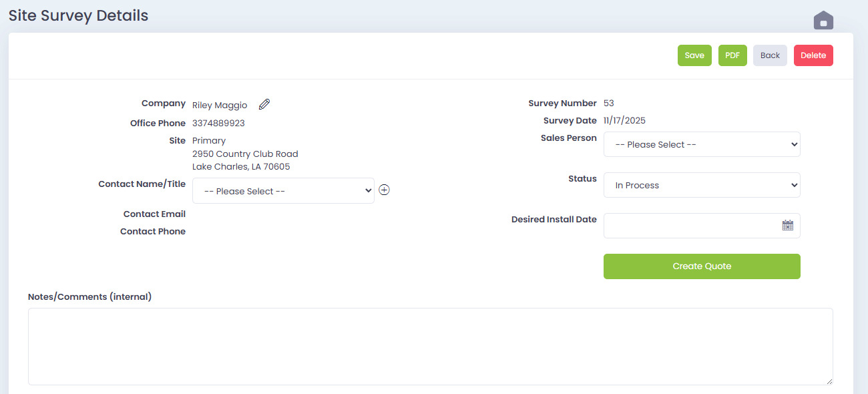Export the survey using the PDF button

tap(732, 55)
